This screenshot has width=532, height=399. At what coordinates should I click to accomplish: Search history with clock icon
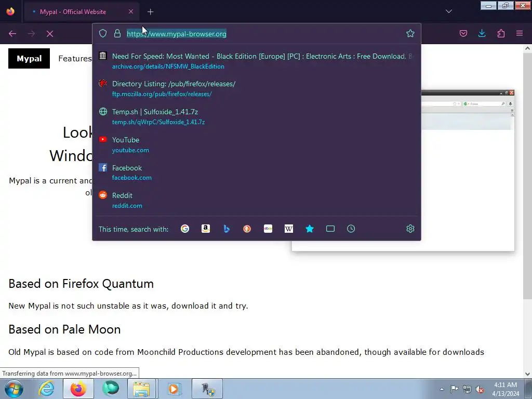pyautogui.click(x=351, y=229)
